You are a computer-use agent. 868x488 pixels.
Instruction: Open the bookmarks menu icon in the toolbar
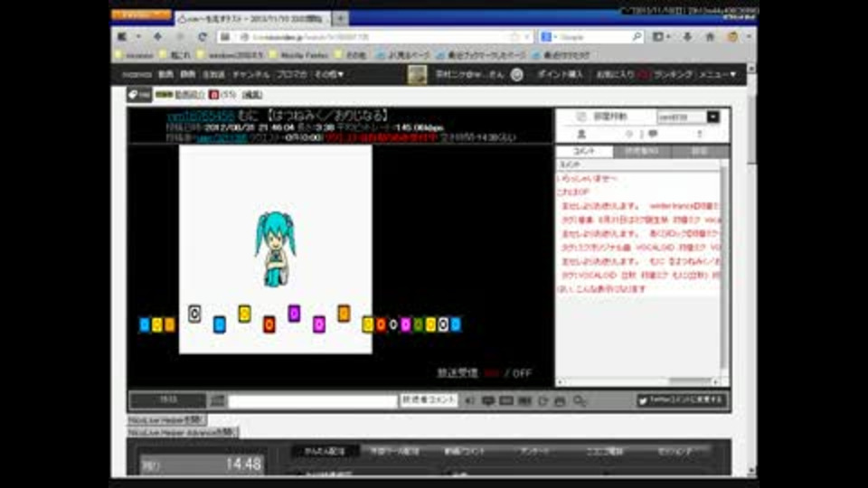click(660, 36)
